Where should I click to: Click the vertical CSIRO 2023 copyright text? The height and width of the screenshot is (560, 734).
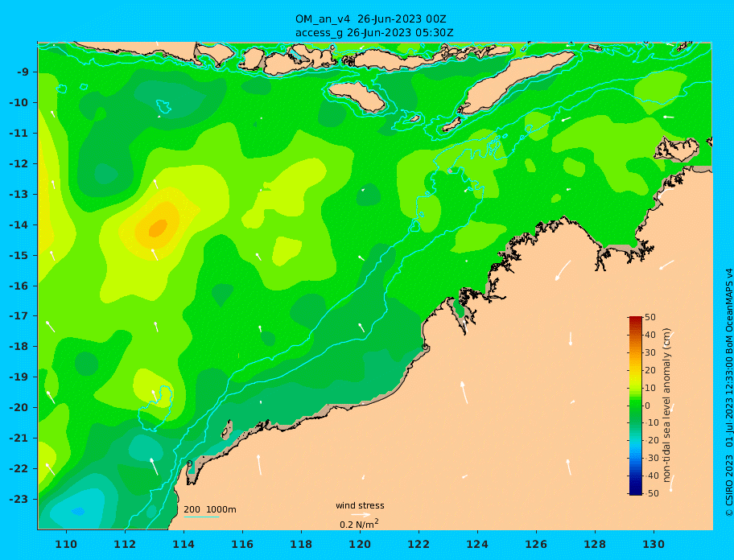coord(728,393)
